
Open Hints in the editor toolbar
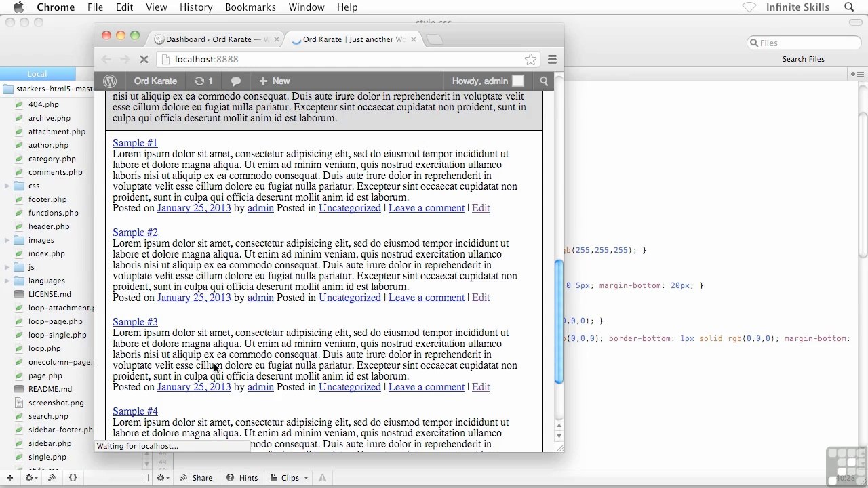coord(242,478)
